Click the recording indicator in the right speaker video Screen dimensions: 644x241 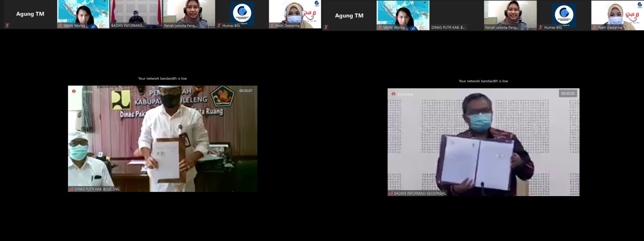393,94
